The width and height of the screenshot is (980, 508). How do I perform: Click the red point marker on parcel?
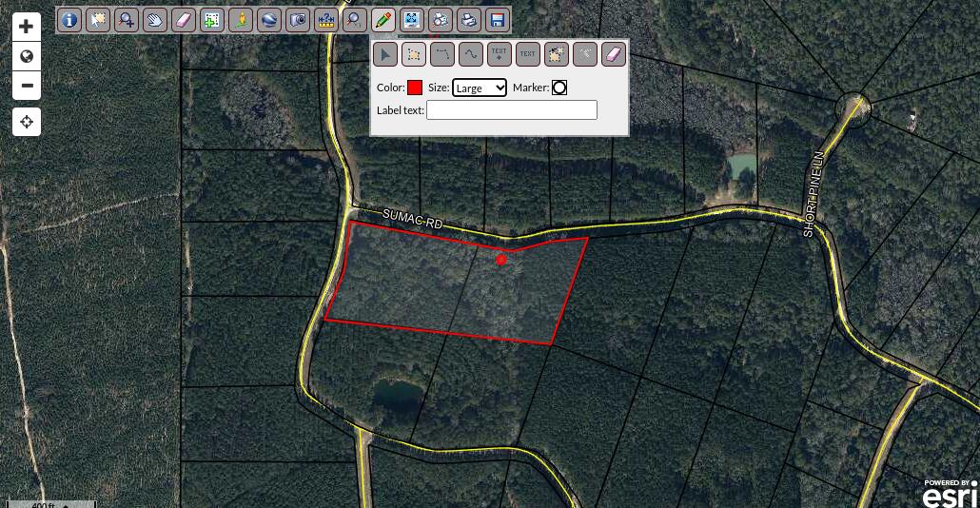pos(501,260)
